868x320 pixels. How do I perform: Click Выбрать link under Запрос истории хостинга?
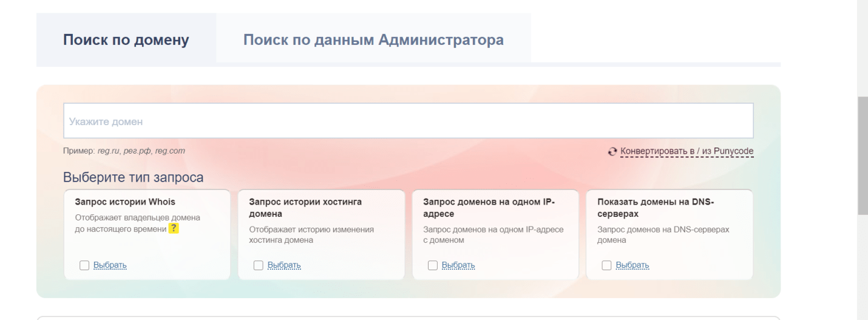pyautogui.click(x=284, y=265)
